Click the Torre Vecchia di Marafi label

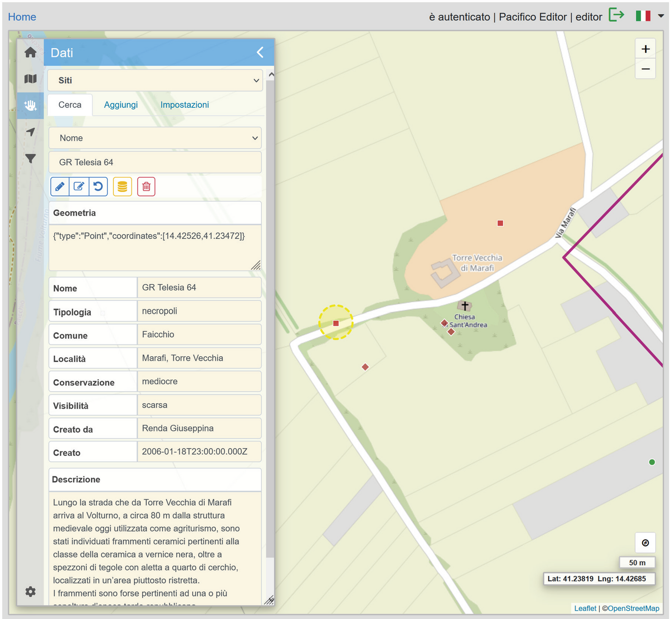click(477, 263)
